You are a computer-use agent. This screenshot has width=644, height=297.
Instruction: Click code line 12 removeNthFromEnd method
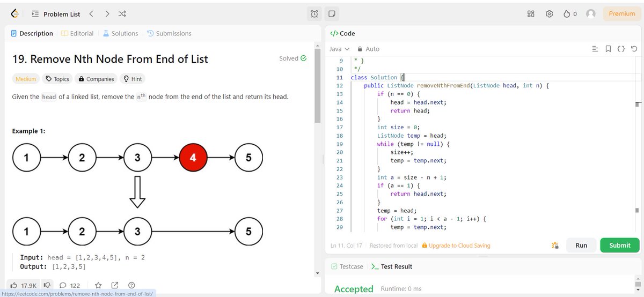(457, 85)
